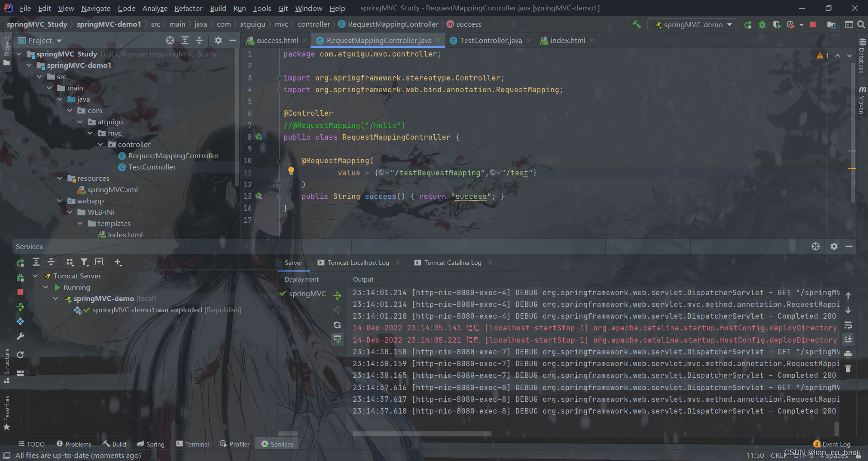868x461 pixels.
Task: Collapse the controller package node
Action: (x=100, y=145)
